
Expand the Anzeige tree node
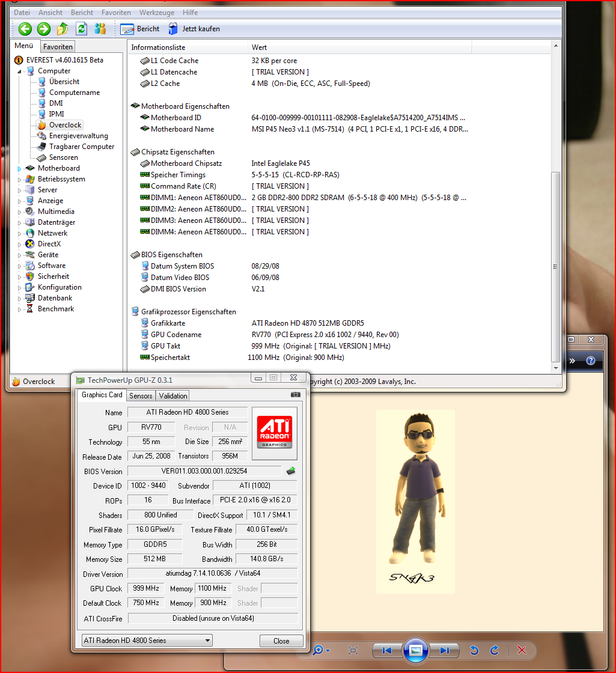(19, 201)
